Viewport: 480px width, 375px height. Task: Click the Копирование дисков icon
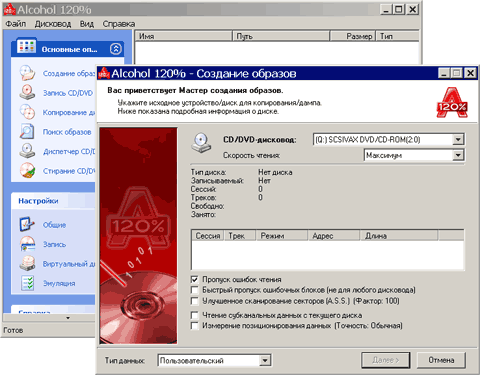point(27,112)
